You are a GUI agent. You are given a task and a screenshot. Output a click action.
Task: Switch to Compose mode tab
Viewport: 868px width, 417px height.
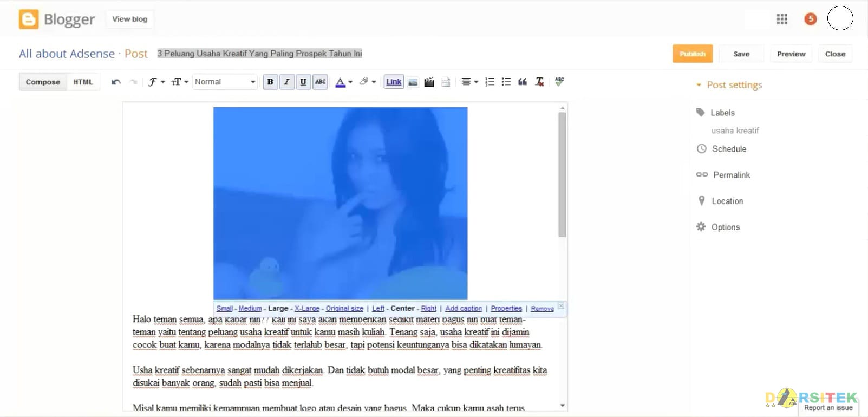[x=43, y=82]
